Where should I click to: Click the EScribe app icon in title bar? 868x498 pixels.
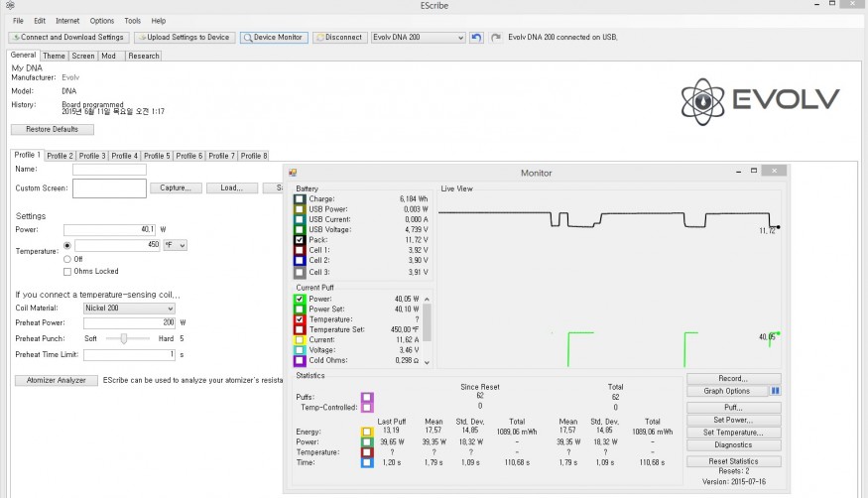[x=10, y=5]
